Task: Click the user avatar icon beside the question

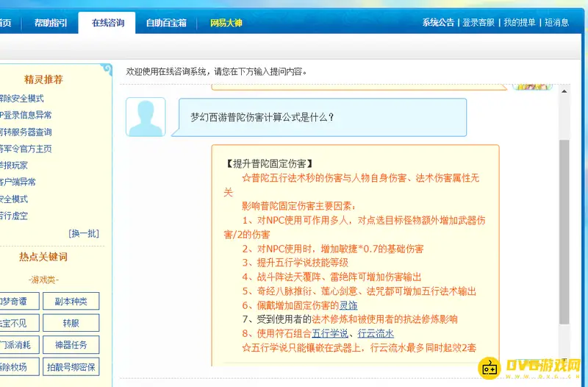Action: (x=146, y=117)
